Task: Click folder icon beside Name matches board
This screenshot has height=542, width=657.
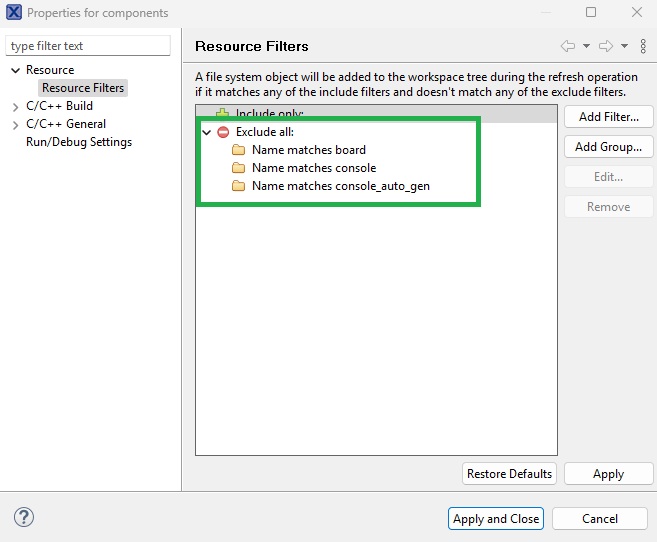Action: tap(238, 150)
